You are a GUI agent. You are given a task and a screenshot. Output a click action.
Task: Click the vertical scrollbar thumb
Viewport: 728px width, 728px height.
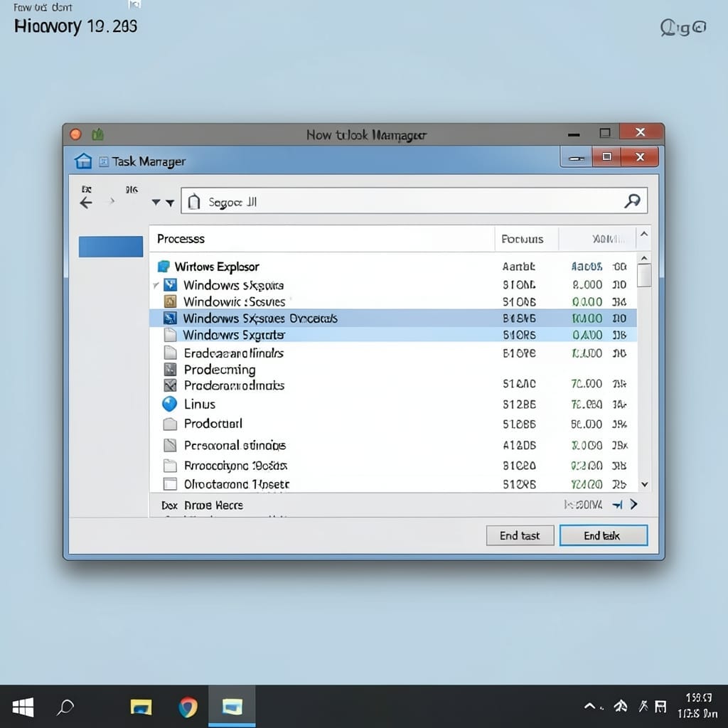[x=644, y=275]
